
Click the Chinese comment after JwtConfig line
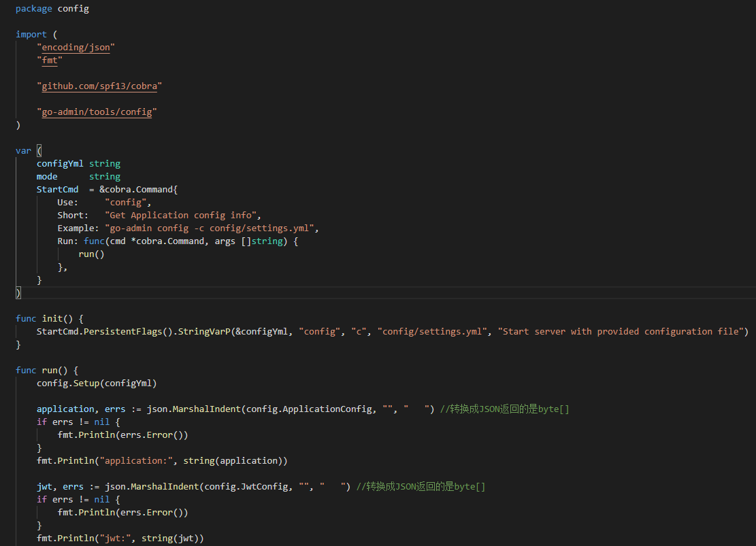[421, 486]
